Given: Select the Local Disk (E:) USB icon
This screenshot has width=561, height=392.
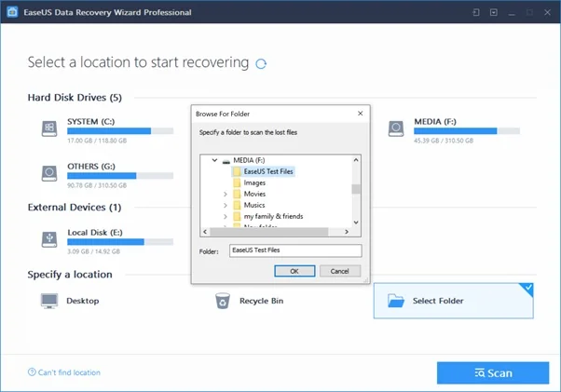Looking at the screenshot, I should pos(49,238).
